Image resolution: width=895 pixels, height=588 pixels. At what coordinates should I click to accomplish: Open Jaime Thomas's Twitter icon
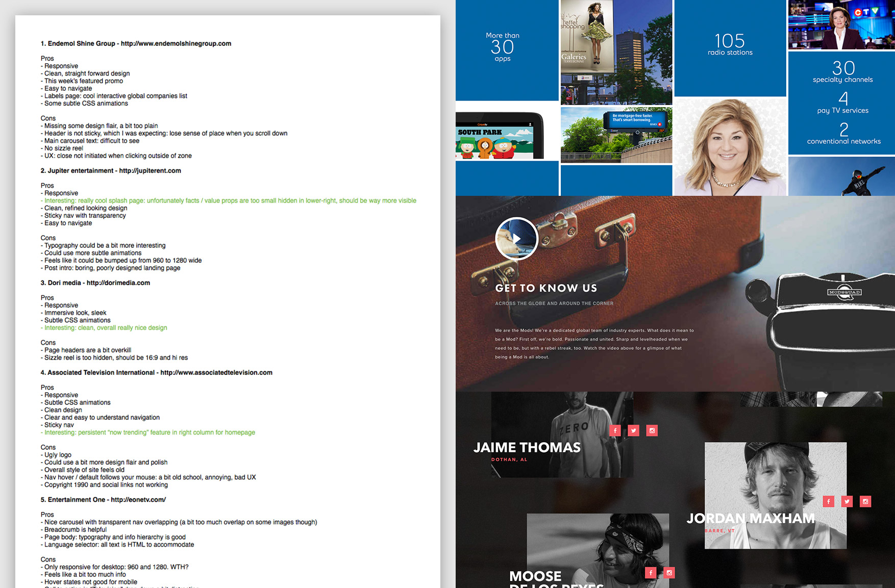click(634, 430)
